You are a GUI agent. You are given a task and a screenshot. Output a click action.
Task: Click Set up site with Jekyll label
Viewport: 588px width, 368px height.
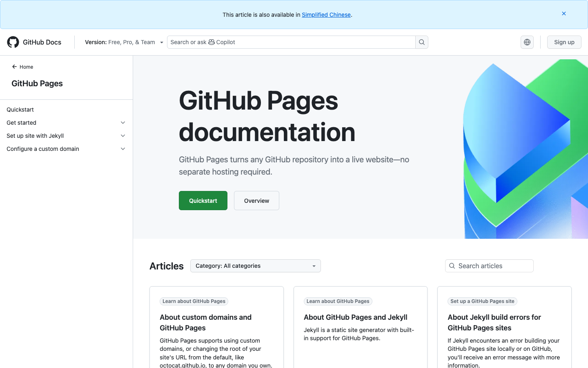click(35, 136)
